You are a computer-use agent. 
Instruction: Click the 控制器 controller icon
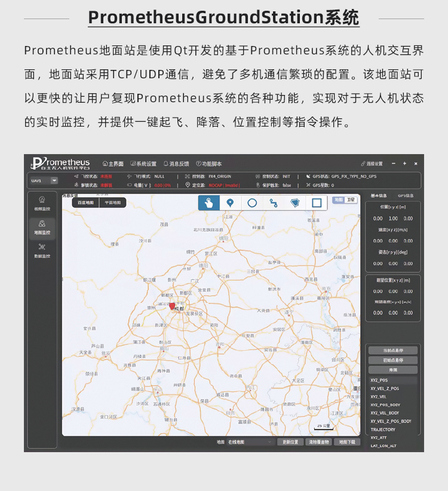click(187, 176)
